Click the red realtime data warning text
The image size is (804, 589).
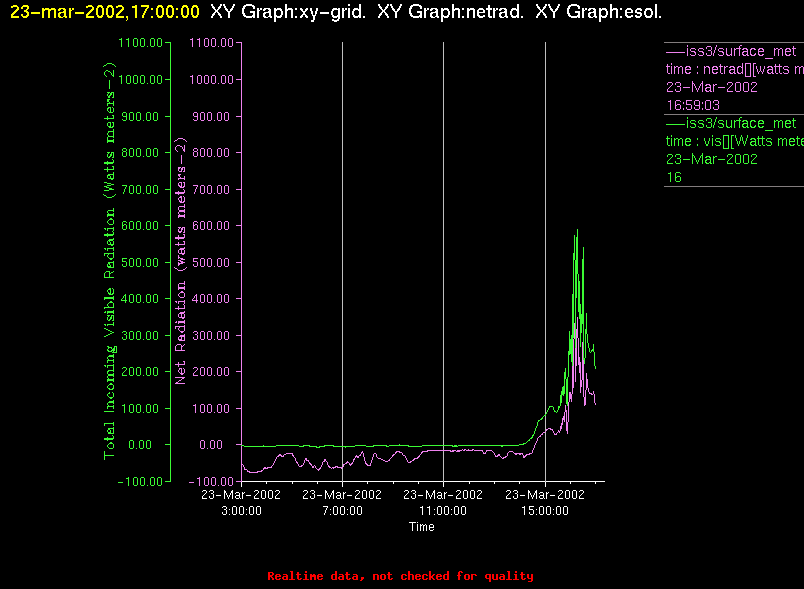tap(400, 576)
